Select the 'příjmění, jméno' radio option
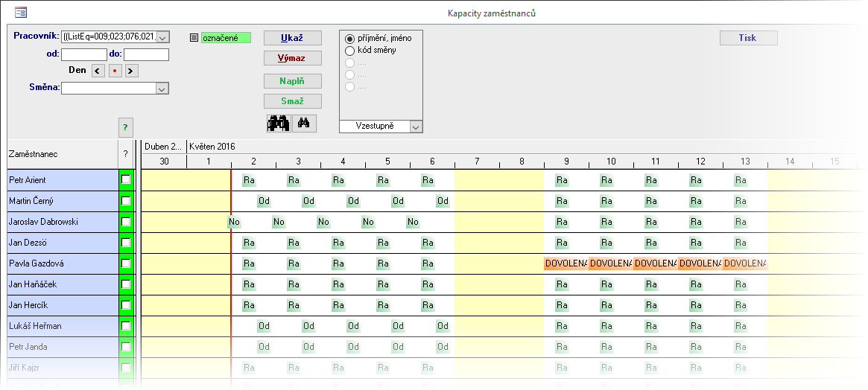868x390 pixels. click(x=349, y=38)
